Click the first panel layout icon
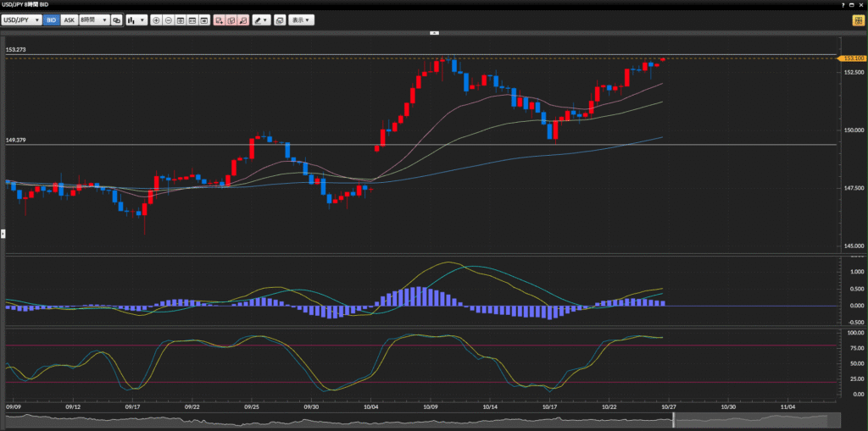Screen dimensions: 868x431 (x=181, y=19)
